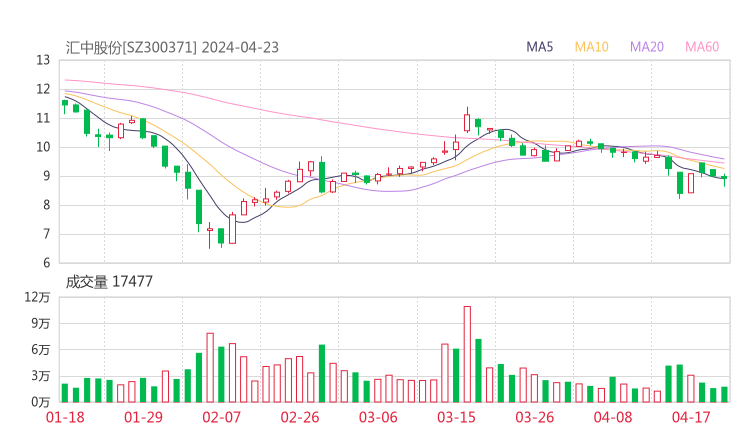Click the price axis value 6
This screenshot has height=440, width=740.
pyautogui.click(x=46, y=263)
